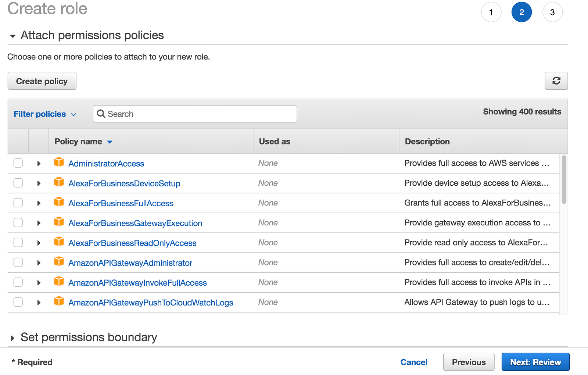
Task: Jump to wizard step 3
Action: click(552, 12)
